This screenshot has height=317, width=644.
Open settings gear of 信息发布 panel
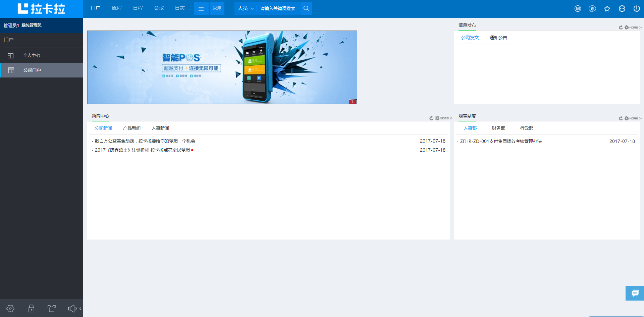pyautogui.click(x=627, y=28)
